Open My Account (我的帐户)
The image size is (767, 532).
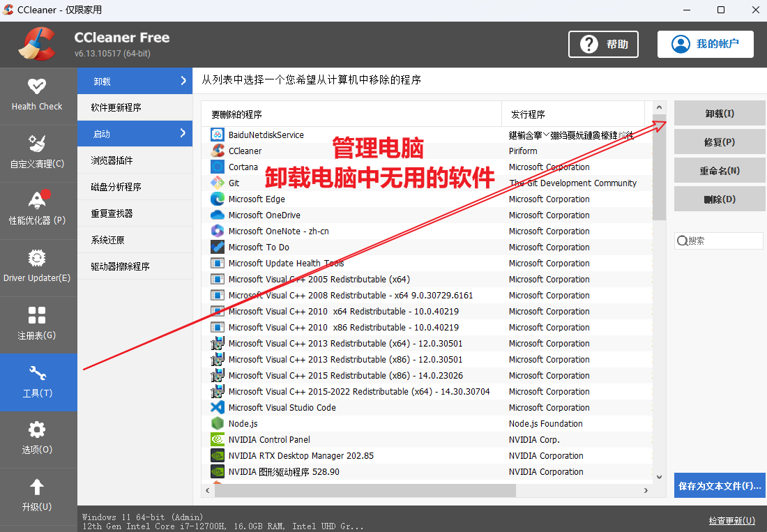click(705, 44)
